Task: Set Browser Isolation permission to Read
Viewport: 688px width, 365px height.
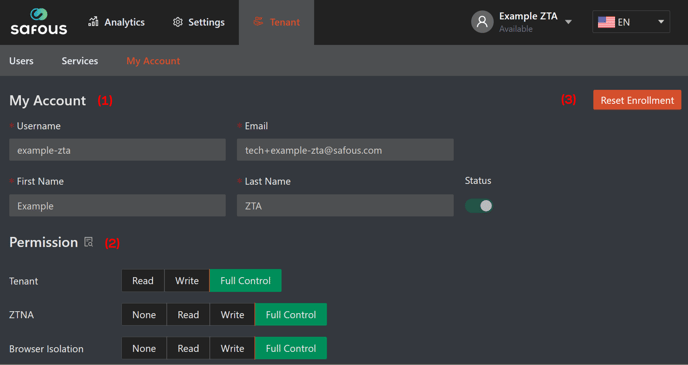Action: pyautogui.click(x=188, y=348)
